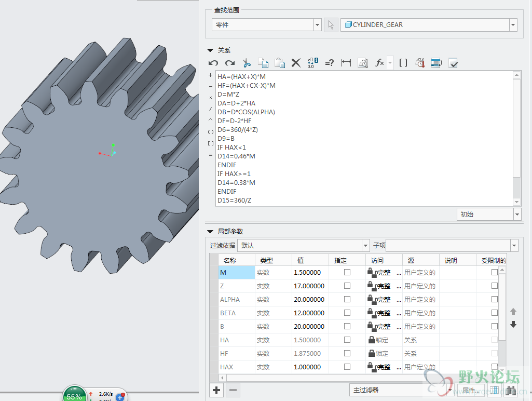Click the set units scale icon
This screenshot has height=401, width=532.
(x=363, y=63)
